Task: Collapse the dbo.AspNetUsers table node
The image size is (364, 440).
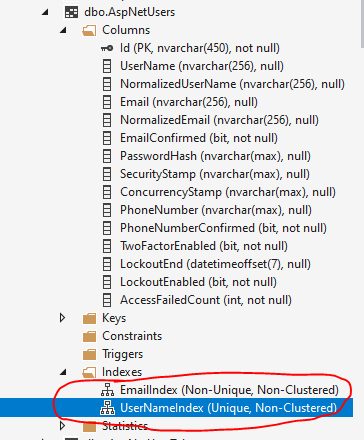Action: point(45,13)
